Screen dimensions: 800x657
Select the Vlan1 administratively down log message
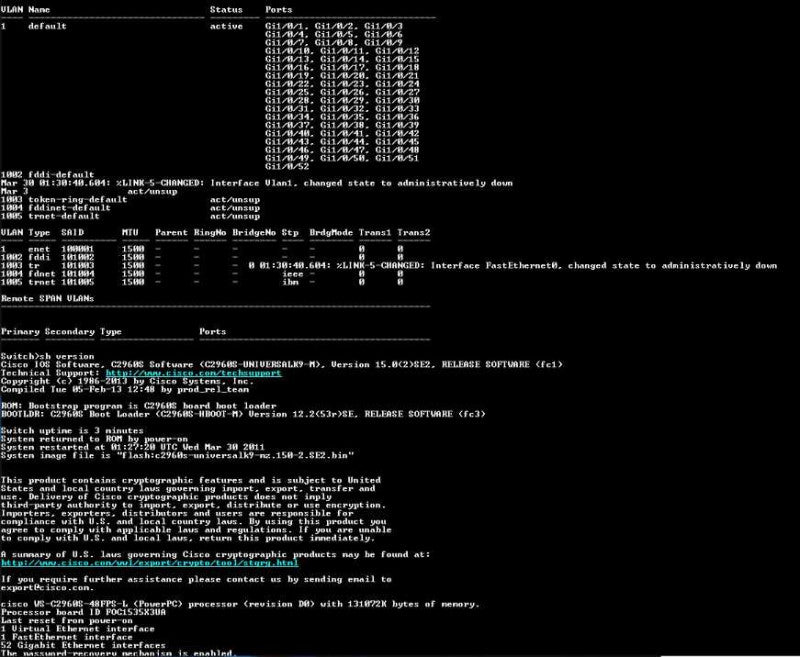(257, 183)
